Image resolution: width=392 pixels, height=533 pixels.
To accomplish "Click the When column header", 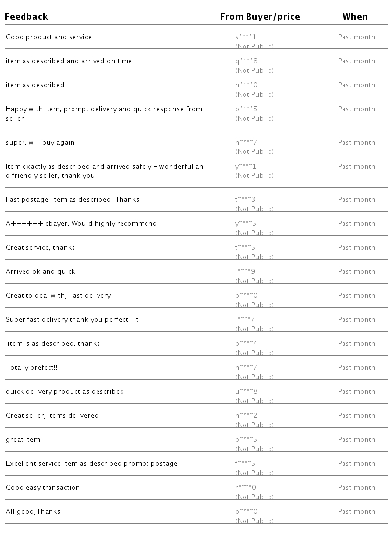I will (355, 17).
